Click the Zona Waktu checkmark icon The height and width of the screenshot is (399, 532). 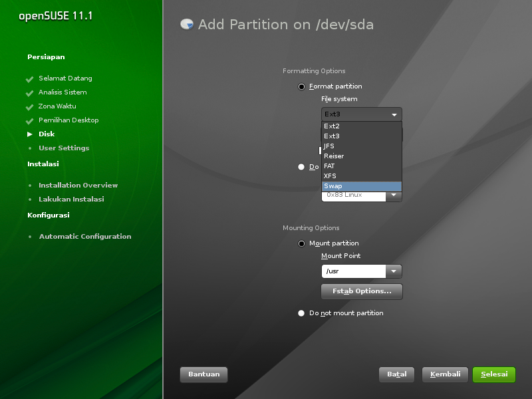(29, 107)
